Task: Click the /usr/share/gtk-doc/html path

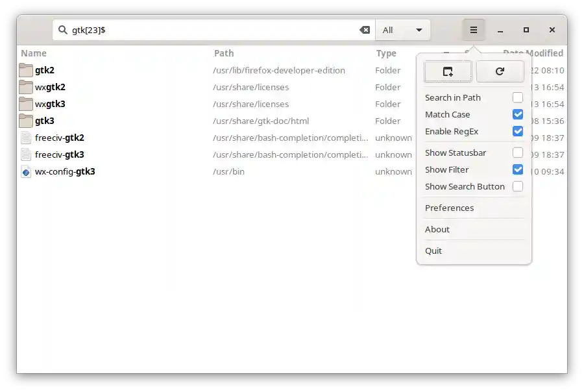Action: (261, 121)
